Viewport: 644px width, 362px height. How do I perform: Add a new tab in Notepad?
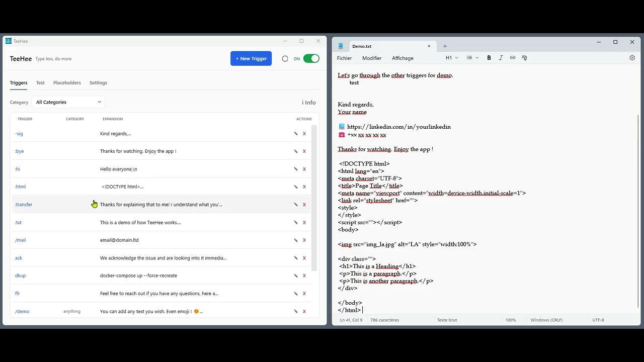[445, 46]
